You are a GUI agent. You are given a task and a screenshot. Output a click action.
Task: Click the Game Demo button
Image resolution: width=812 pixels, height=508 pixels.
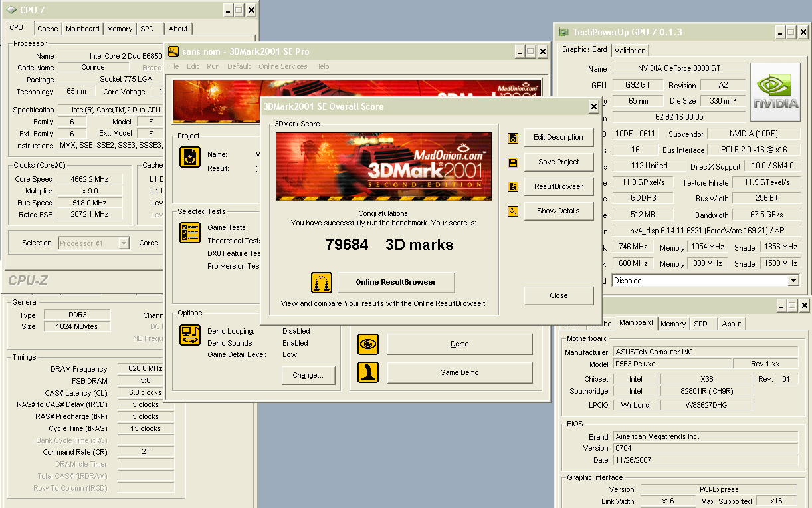click(x=460, y=373)
